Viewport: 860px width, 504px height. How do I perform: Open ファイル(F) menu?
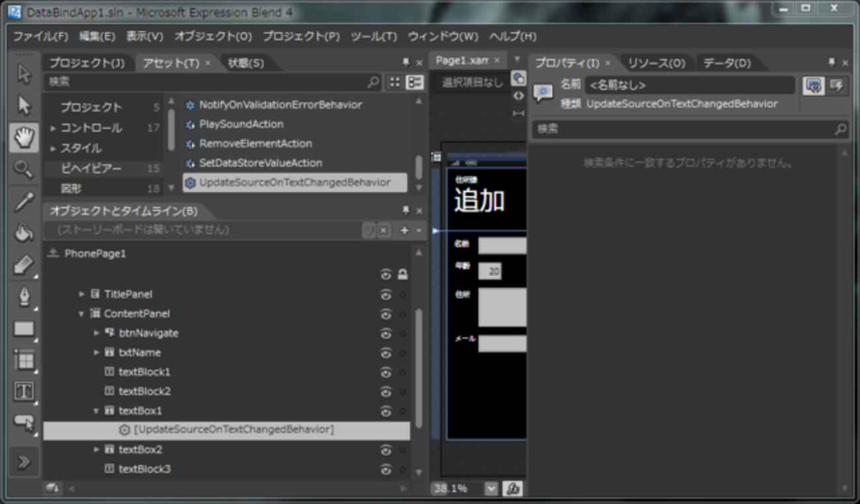[x=41, y=36]
